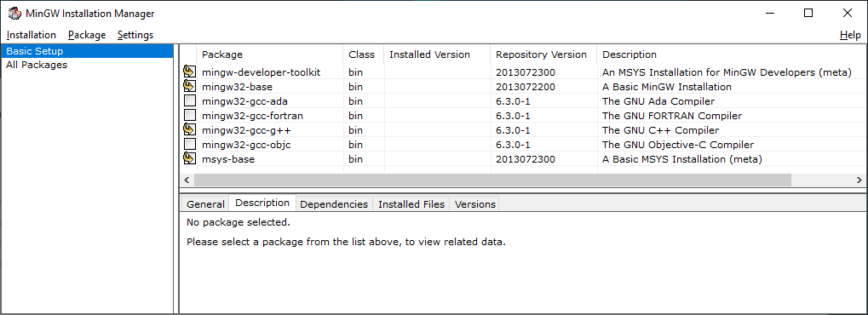Image resolution: width=868 pixels, height=315 pixels.
Task: Maximize the MinGW Installation Manager window
Action: pos(808,14)
